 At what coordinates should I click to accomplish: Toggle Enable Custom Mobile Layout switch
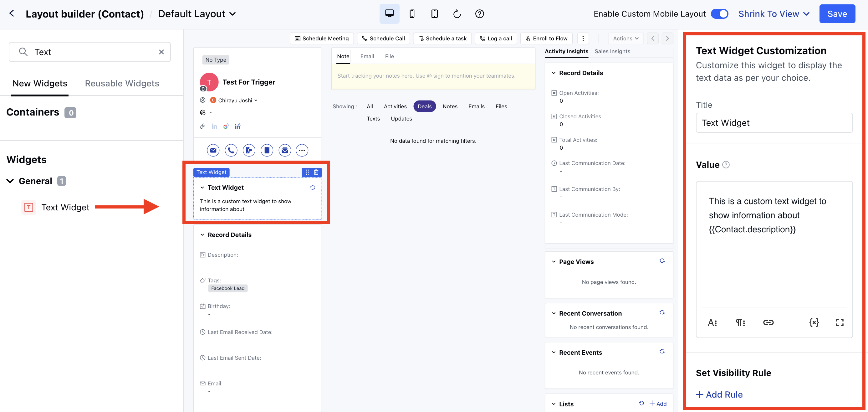[x=719, y=14]
